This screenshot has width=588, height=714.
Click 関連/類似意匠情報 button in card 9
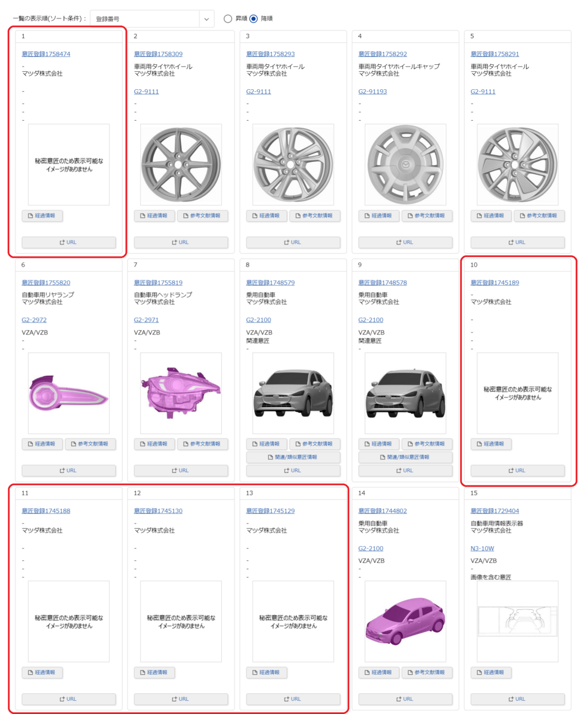(x=405, y=458)
